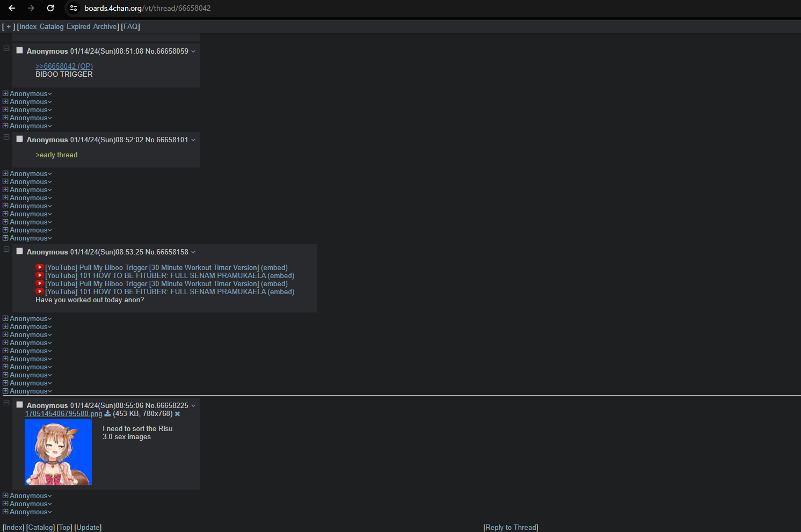Click the browser back arrow

(x=12, y=8)
